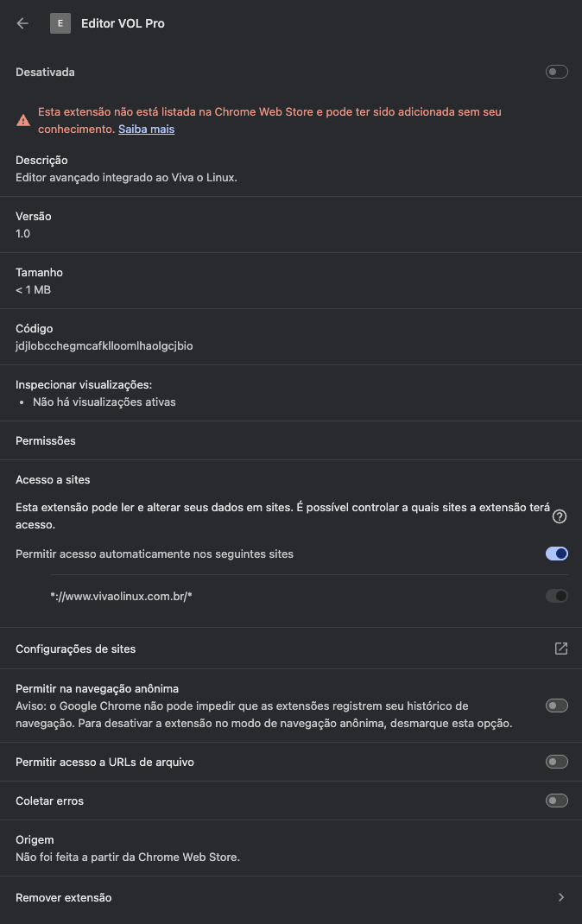
Task: Click the Editor VOL Pro extension icon
Action: [x=60, y=23]
